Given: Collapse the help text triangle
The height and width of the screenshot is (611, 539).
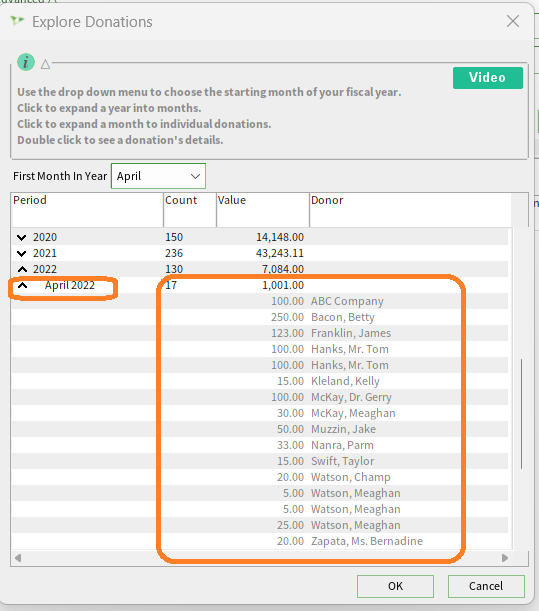Looking at the screenshot, I should coord(46,64).
